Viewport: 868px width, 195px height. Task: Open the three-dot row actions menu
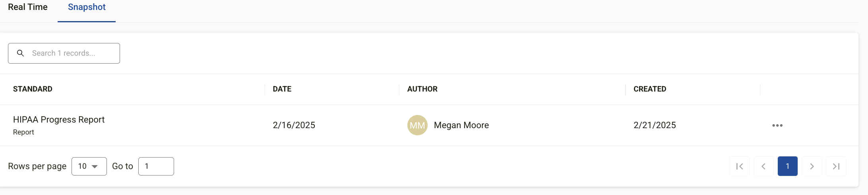coord(777,125)
